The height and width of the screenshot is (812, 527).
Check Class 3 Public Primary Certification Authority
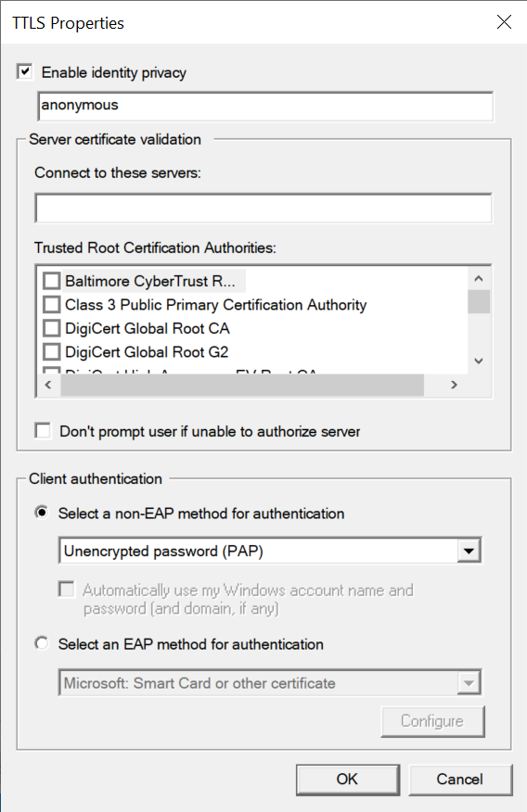51,304
